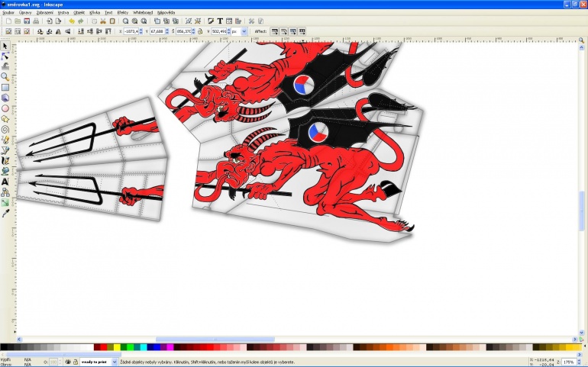Select the Star polygon tool
This screenshot has height=367, width=588.
pyautogui.click(x=5, y=119)
